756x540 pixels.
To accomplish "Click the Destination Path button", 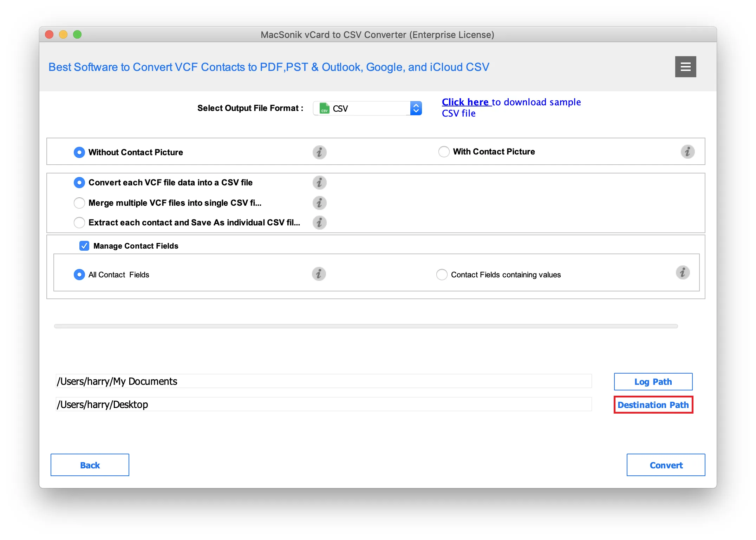I will pyautogui.click(x=653, y=405).
